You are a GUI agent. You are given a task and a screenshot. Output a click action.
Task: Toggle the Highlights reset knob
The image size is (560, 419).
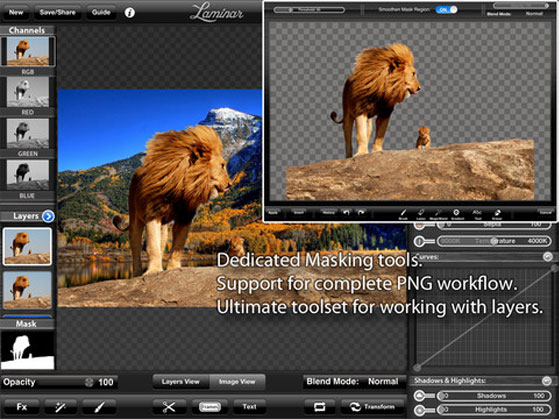click(420, 410)
